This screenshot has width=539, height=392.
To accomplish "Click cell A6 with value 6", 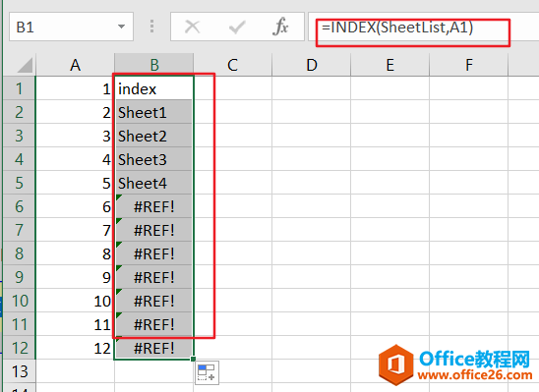I will click(x=75, y=206).
